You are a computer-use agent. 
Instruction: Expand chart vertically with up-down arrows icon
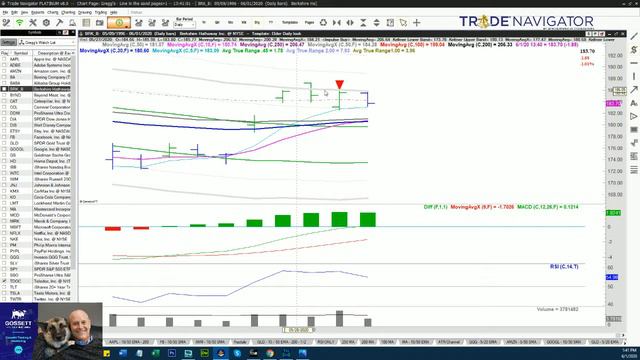(x=376, y=23)
